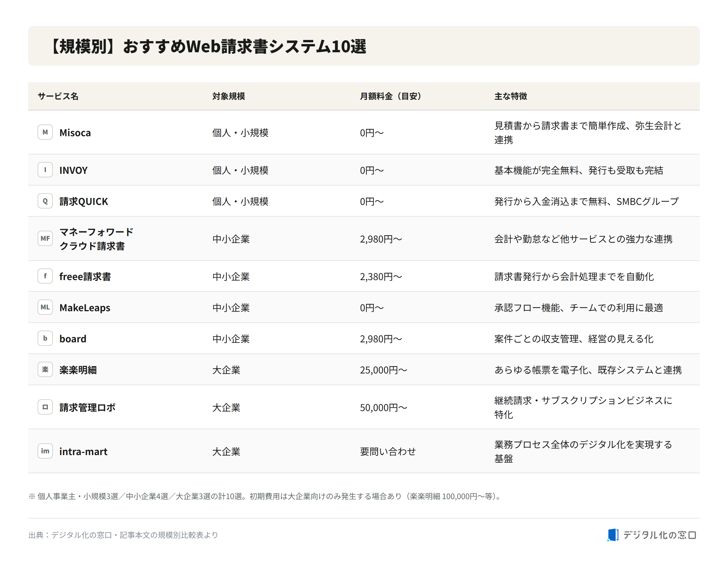Select the service name 'freee請求書'
Image resolution: width=728 pixels, height=569 pixels.
[85, 277]
